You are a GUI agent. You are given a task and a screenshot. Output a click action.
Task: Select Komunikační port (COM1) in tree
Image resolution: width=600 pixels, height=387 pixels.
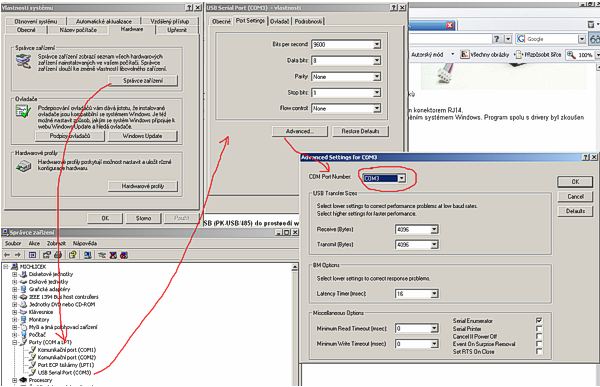point(67,350)
